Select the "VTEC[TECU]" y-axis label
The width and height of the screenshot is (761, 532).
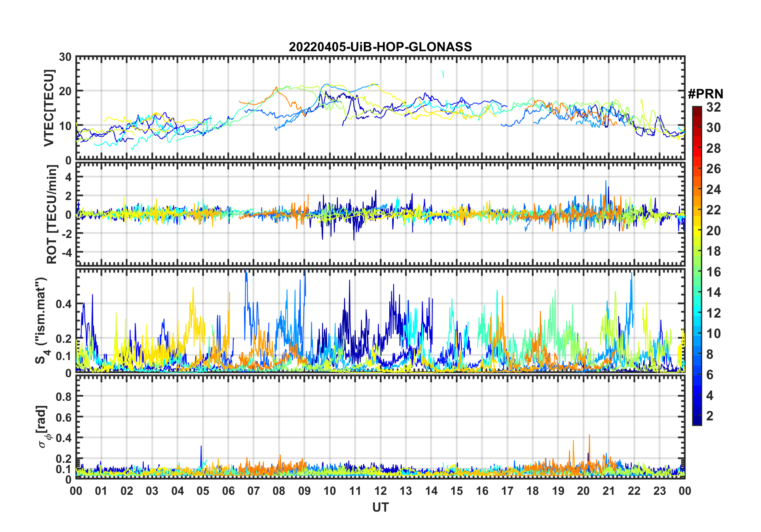coord(49,108)
